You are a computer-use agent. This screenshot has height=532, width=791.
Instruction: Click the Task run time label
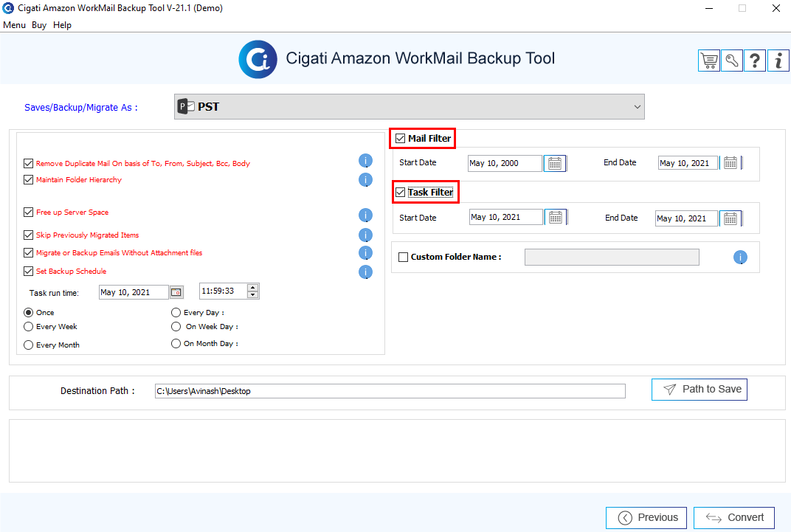tap(54, 293)
